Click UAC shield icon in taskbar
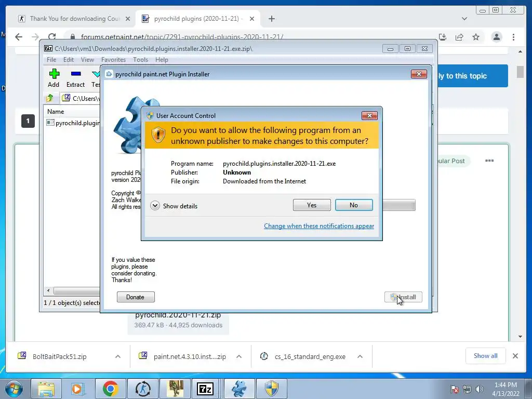 (x=272, y=389)
